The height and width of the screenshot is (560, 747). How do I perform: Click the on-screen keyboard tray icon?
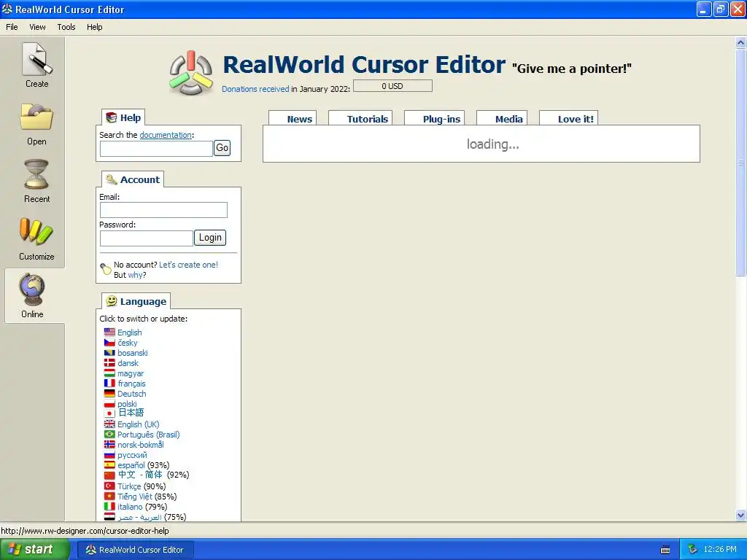665,550
